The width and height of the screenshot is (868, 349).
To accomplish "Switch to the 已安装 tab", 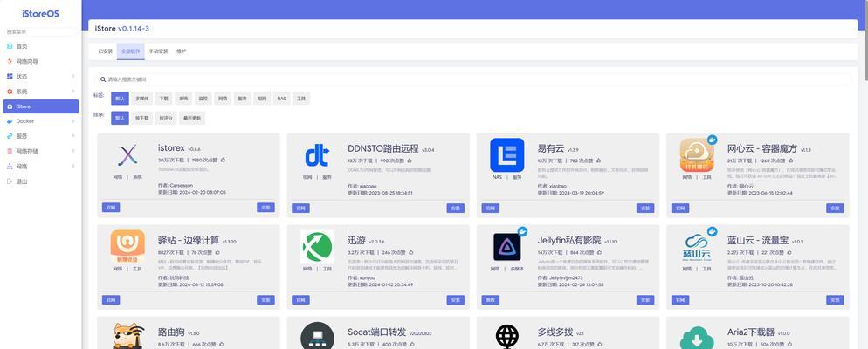I will 105,51.
